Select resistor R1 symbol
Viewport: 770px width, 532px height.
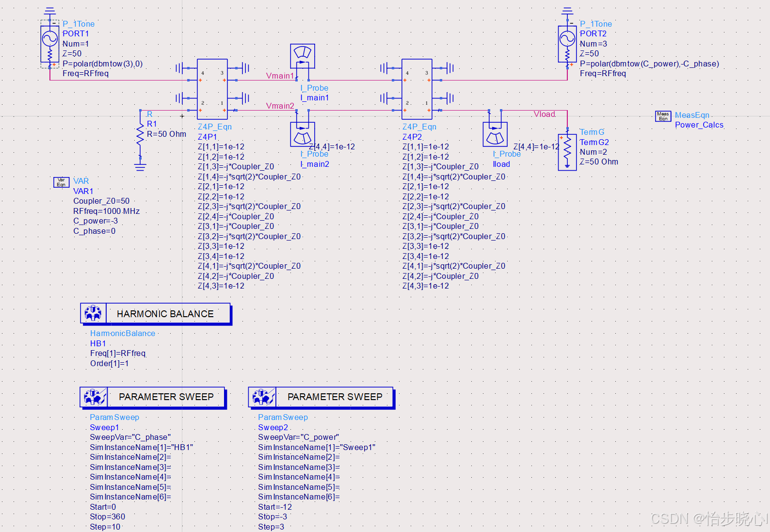(x=141, y=134)
